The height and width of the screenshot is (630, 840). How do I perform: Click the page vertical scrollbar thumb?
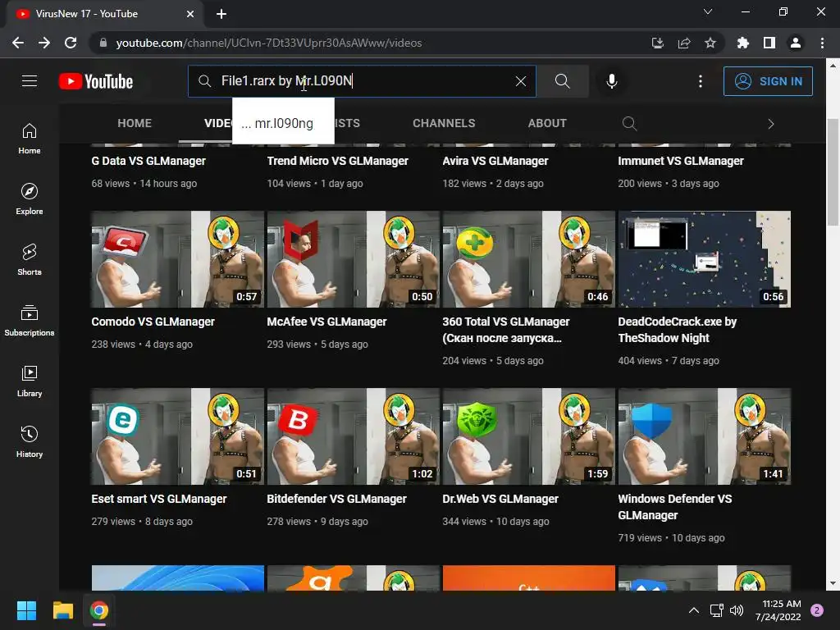(x=833, y=171)
